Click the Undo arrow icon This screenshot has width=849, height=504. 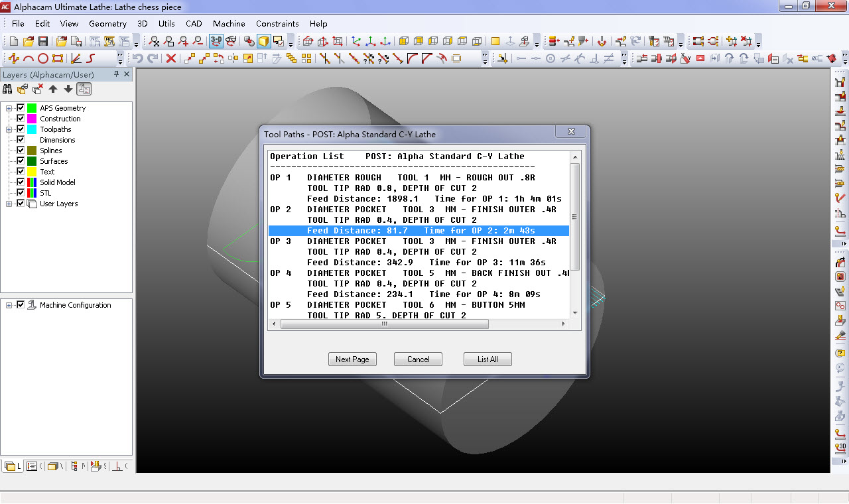(x=138, y=58)
